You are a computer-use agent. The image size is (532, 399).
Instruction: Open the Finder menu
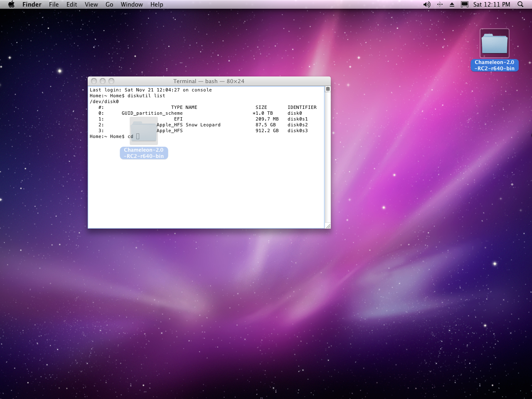[x=32, y=4]
